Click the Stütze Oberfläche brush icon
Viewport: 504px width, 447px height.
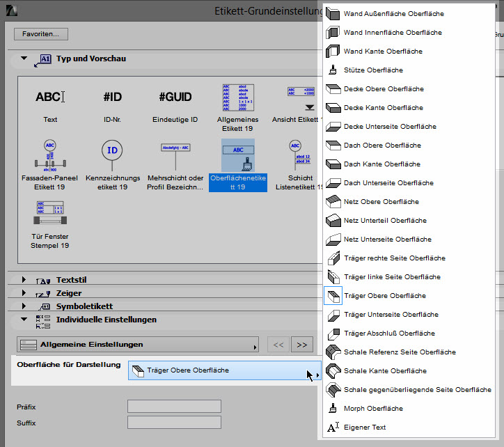pos(333,70)
